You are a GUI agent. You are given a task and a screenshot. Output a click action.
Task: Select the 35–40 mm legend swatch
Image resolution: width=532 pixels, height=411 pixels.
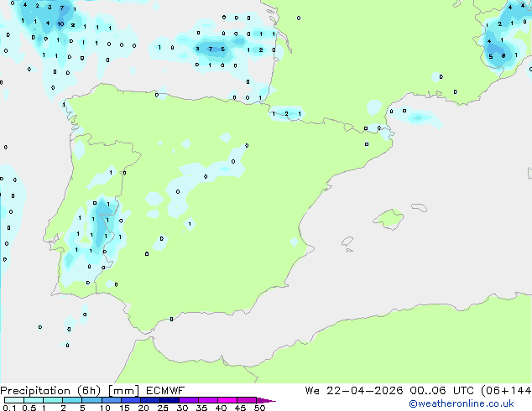tap(208, 400)
